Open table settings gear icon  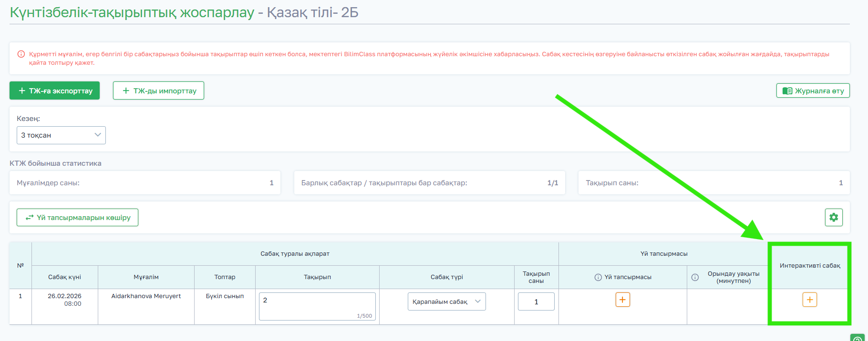[834, 218]
